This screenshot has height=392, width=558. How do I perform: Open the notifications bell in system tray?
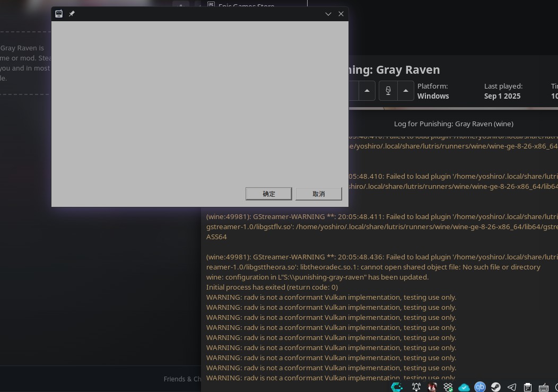tap(416, 387)
